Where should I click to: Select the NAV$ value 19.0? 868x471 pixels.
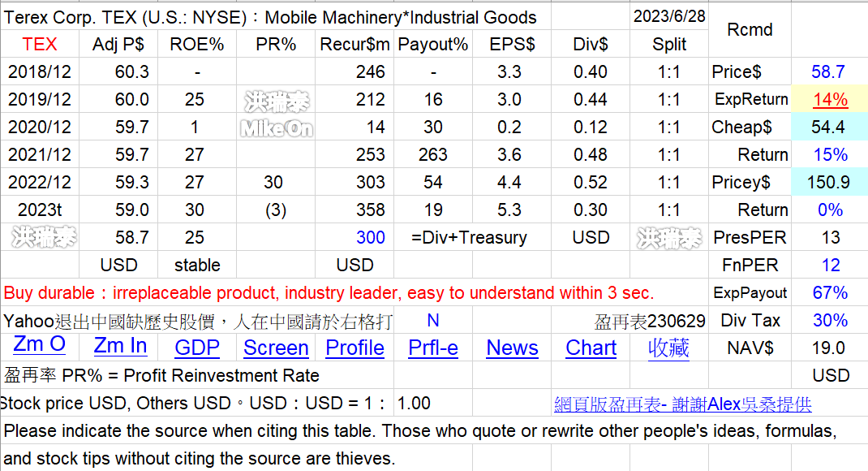click(830, 348)
